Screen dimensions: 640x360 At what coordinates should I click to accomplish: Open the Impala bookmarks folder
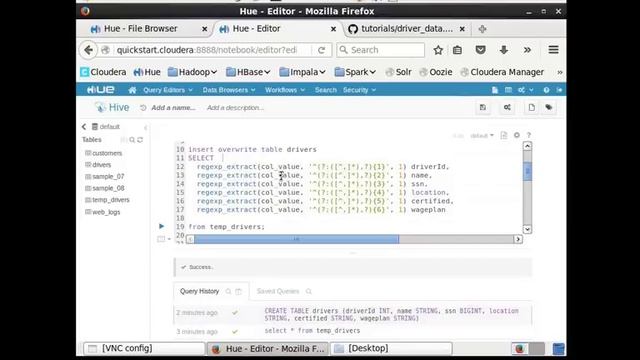(302, 72)
